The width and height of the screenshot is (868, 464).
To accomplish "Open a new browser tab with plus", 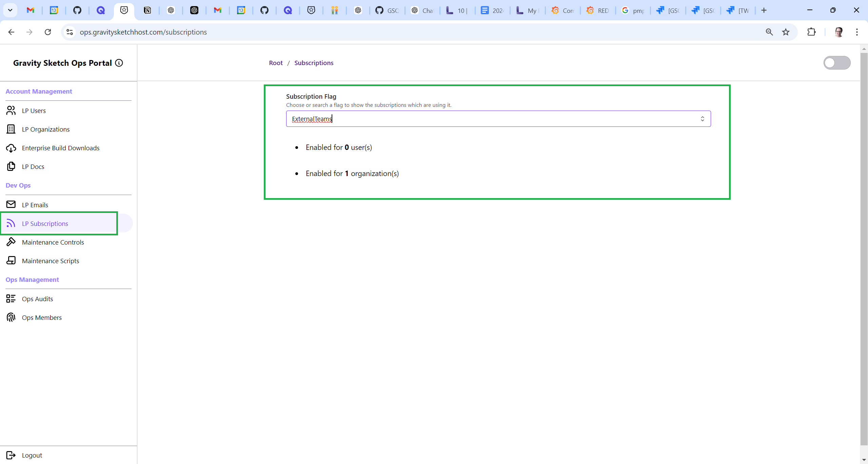I will pos(764,11).
